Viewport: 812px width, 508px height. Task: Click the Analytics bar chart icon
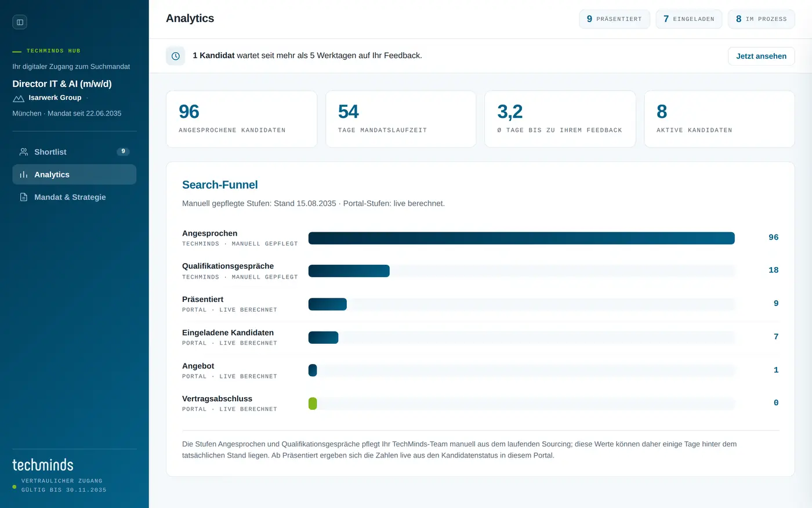[24, 175]
